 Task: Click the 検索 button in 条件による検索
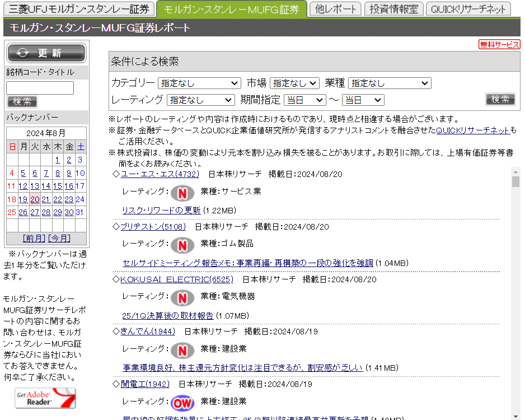[x=500, y=99]
